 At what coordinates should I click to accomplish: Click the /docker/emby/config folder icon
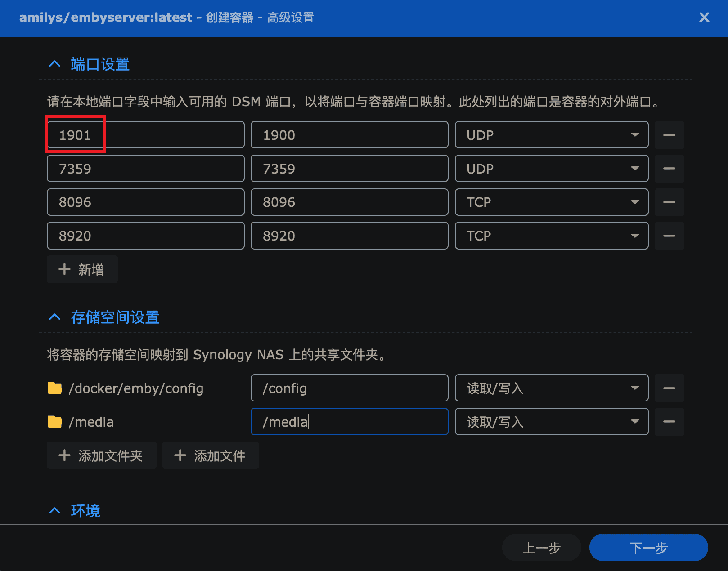(x=55, y=388)
